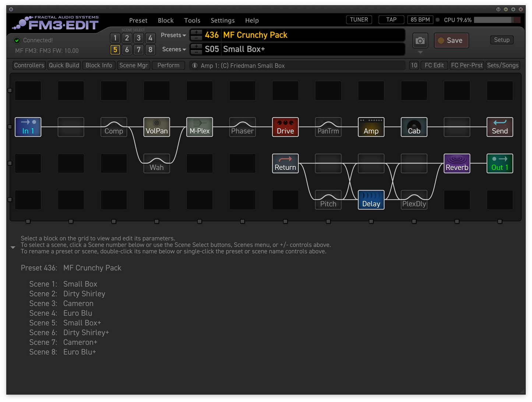Switch to scene 1 button
Image resolution: width=532 pixels, height=402 pixels.
coord(115,38)
